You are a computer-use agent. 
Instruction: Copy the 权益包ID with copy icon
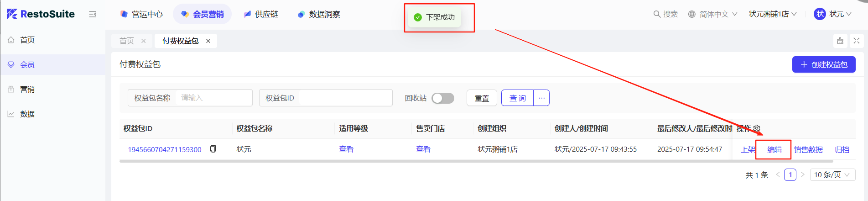(x=213, y=149)
